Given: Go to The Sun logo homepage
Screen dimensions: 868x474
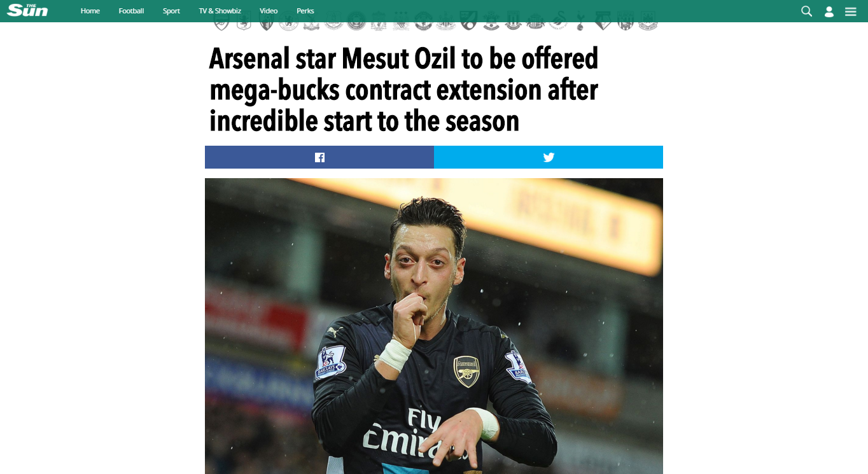Looking at the screenshot, I should pos(27,10).
